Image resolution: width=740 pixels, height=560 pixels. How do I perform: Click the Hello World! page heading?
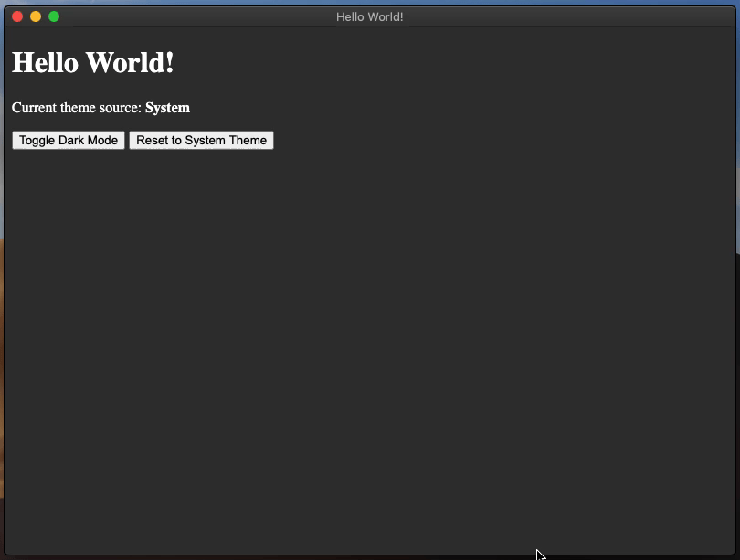[92, 63]
